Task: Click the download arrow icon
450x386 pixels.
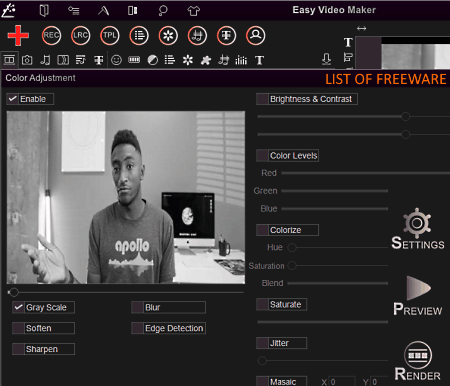Action: point(327,59)
